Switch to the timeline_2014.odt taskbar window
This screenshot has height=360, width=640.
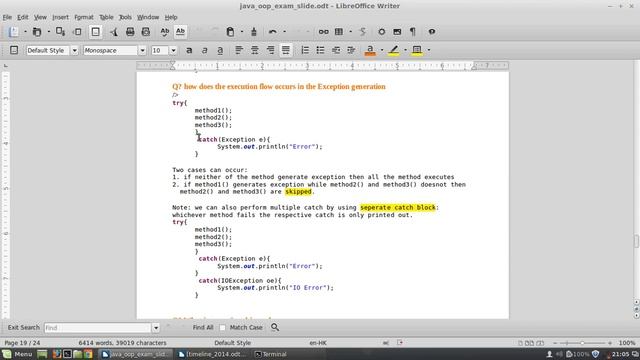pyautogui.click(x=213, y=354)
